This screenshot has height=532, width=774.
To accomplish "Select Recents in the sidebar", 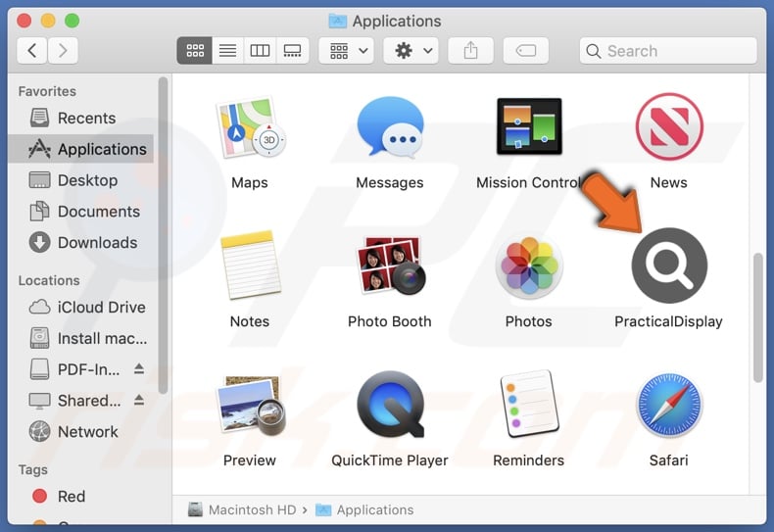I will tap(81, 118).
